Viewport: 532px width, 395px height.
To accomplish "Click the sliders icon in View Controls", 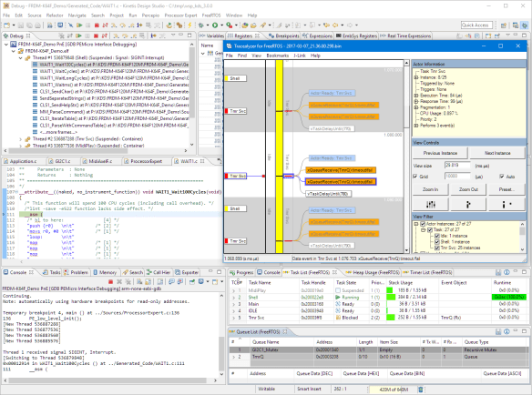I will point(431,205).
